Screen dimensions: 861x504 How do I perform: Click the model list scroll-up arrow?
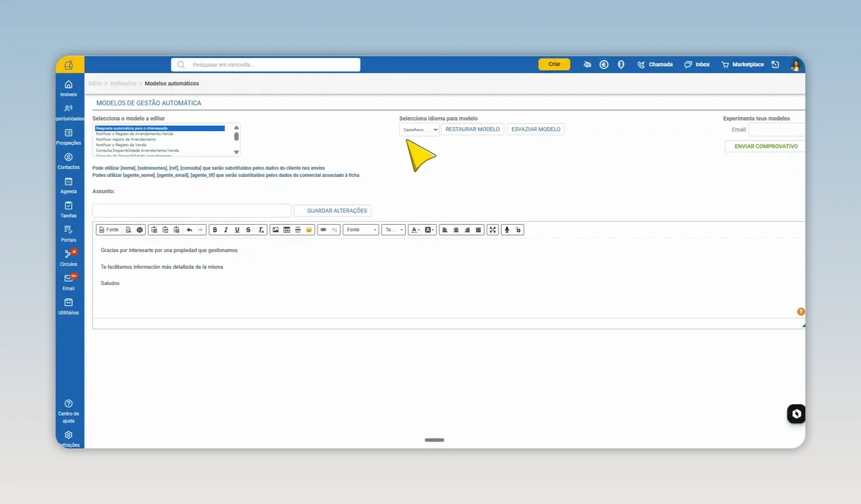tap(237, 127)
